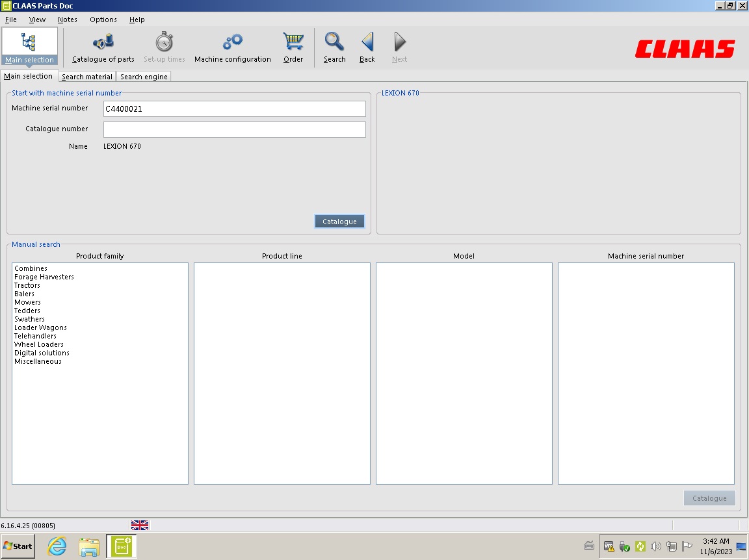
Task: Go Back using the blue arrow icon
Action: click(x=367, y=42)
